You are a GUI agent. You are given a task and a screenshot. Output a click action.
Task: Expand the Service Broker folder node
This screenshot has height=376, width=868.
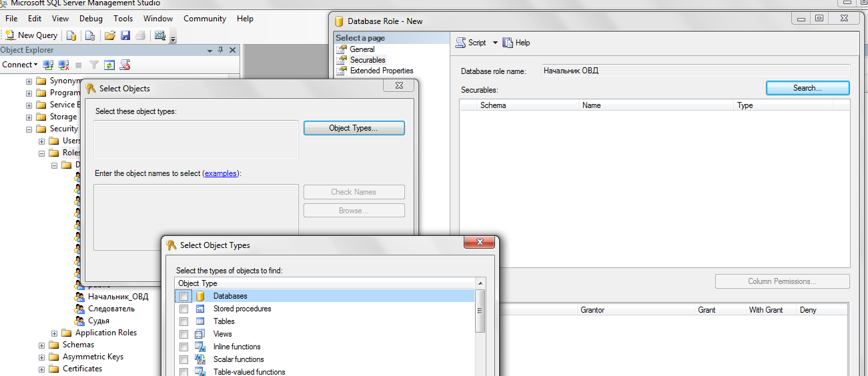pyautogui.click(x=29, y=105)
